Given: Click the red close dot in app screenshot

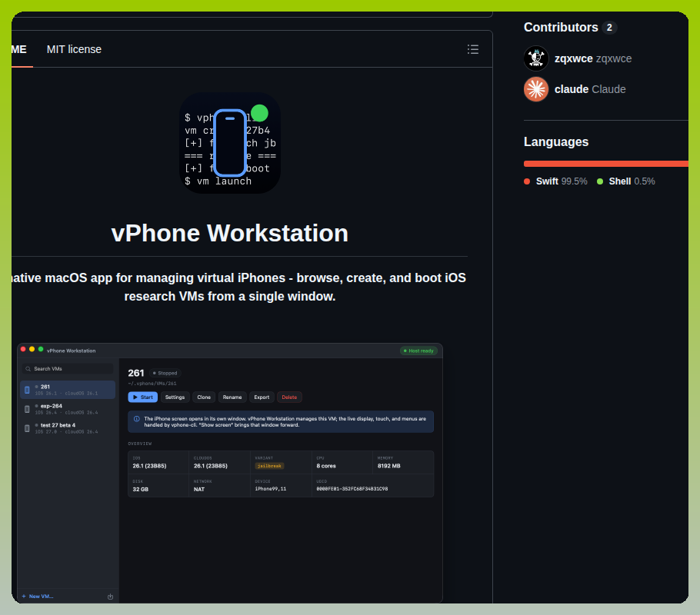Looking at the screenshot, I should pos(23,350).
